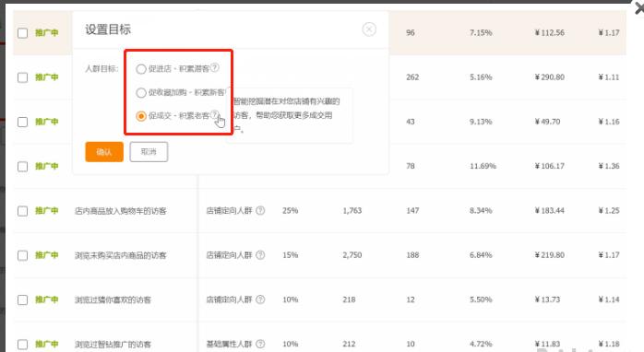Click the ¥290.80 spend cell
Screen dimensions: 644x352
[x=550, y=77]
